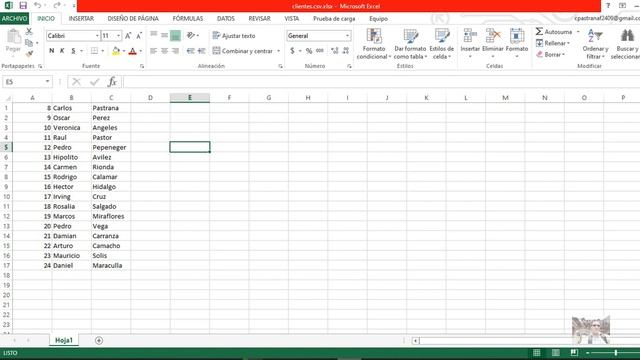Click Ajustar texto button

234,36
